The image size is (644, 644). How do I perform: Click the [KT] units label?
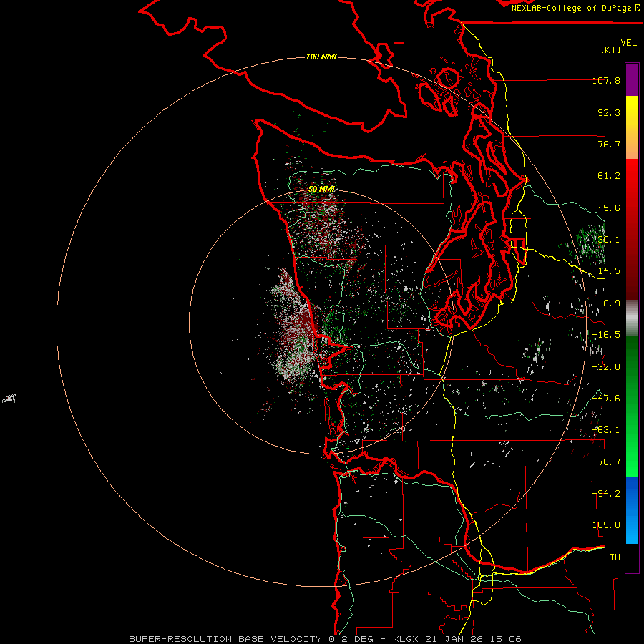pos(610,49)
